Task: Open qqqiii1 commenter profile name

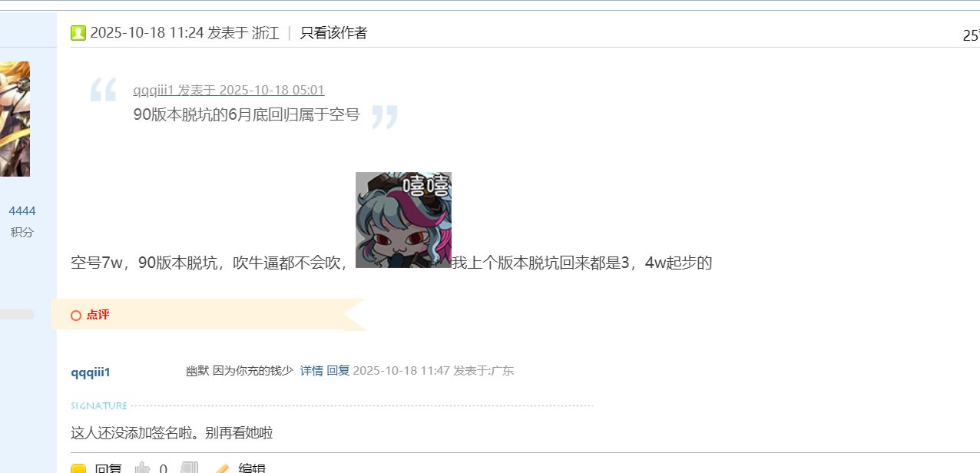Action: pyautogui.click(x=91, y=372)
